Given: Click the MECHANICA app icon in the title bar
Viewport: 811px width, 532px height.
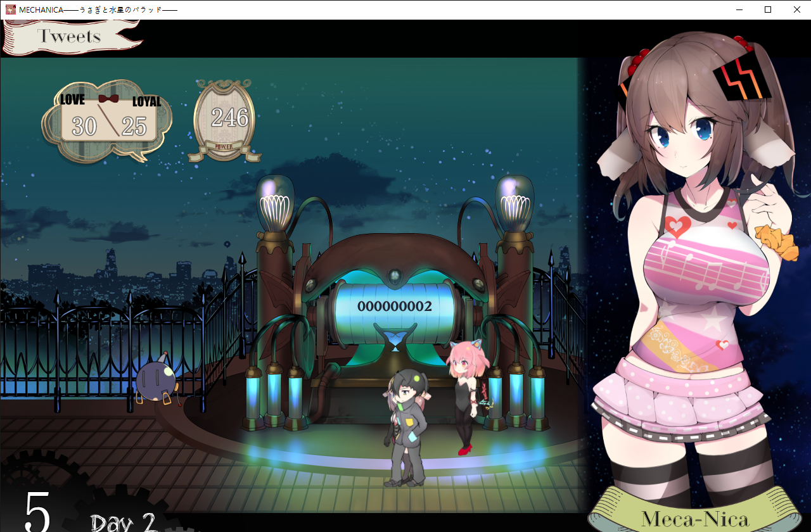Looking at the screenshot, I should point(10,9).
